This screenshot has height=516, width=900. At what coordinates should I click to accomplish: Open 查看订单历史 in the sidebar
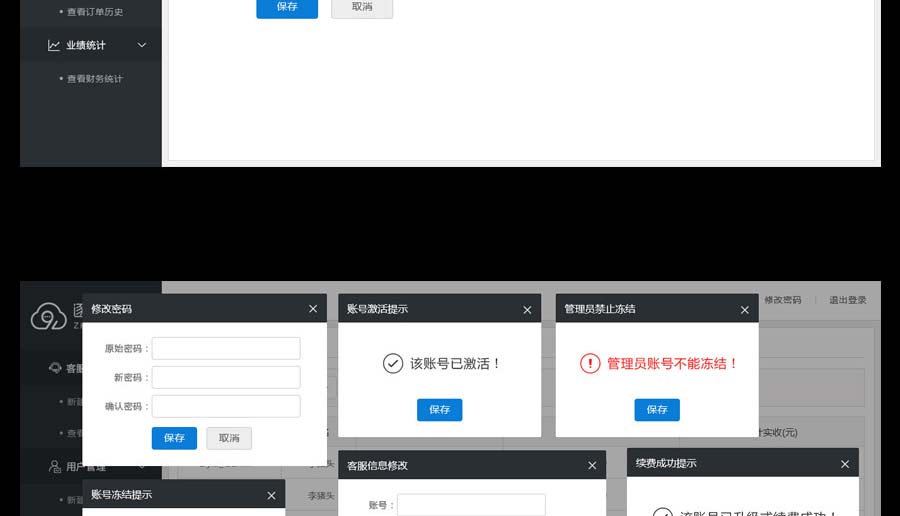[95, 12]
